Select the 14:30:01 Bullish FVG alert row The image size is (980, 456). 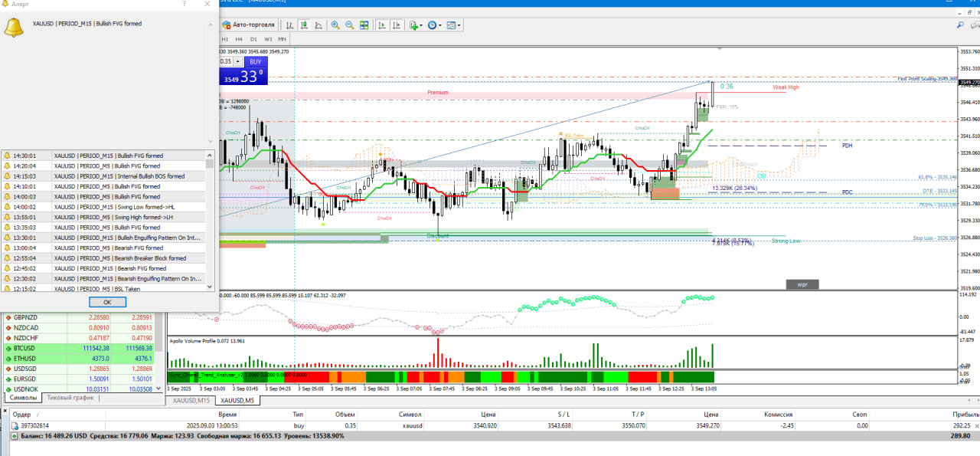pos(103,156)
